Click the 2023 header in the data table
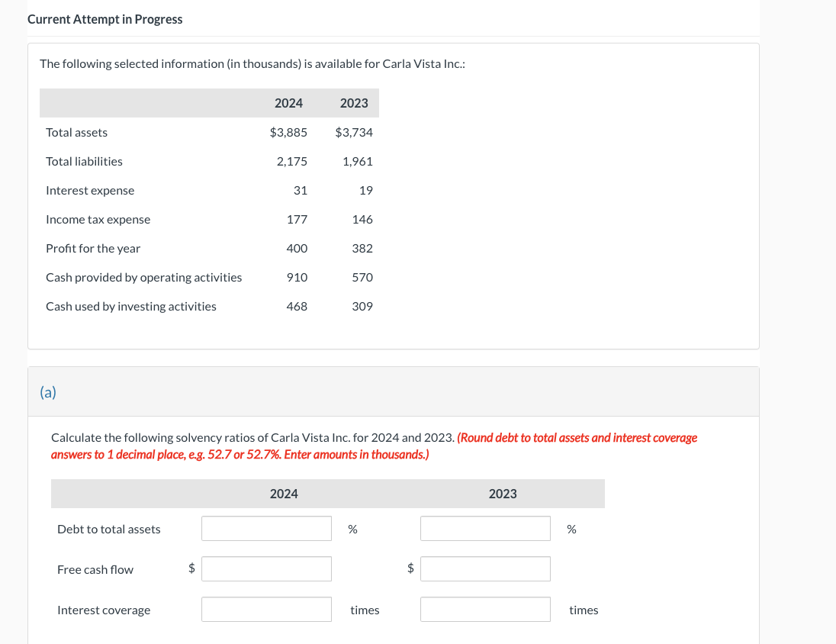This screenshot has height=644, width=836. tap(354, 103)
